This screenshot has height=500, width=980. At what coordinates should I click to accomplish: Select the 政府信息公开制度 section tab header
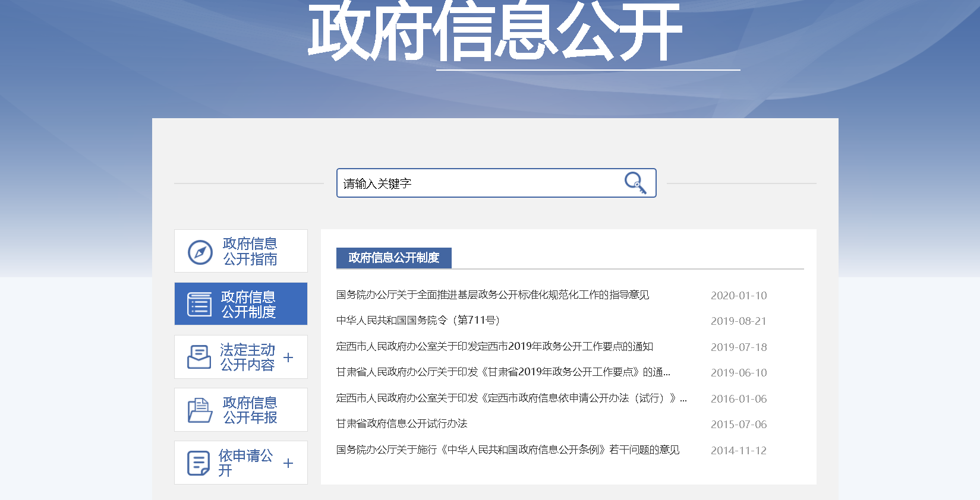(x=393, y=258)
